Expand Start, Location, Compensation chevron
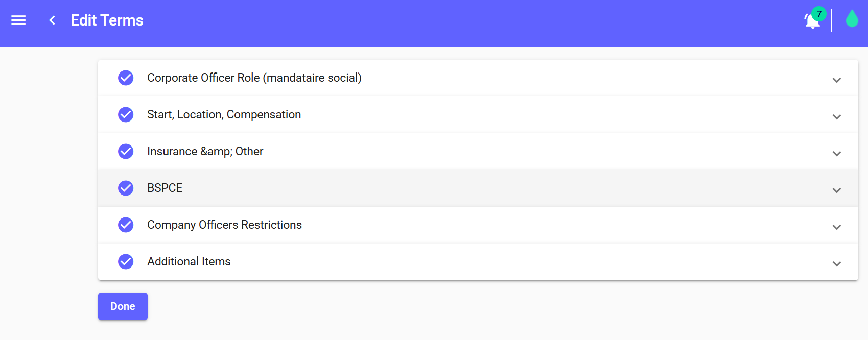868x340 pixels. pos(836,117)
